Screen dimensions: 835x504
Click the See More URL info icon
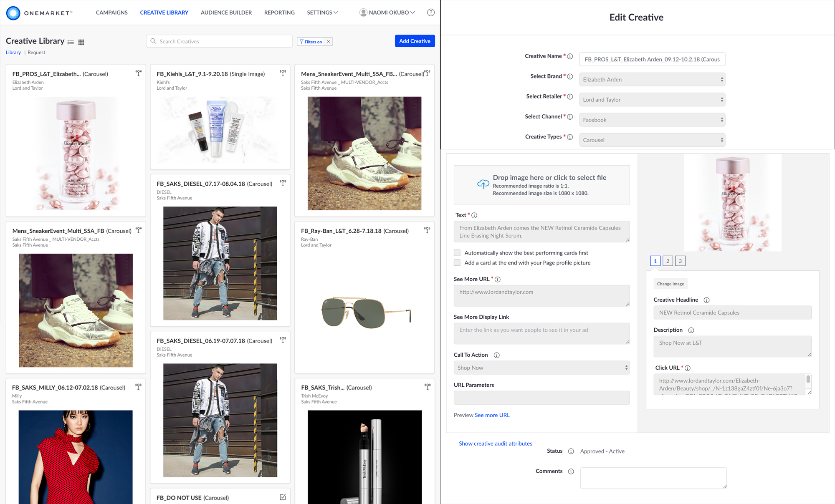(x=498, y=280)
